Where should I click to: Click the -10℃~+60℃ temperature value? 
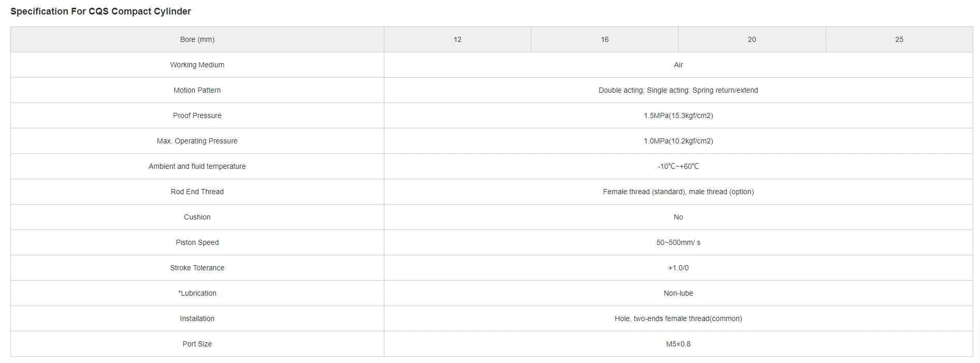[x=678, y=166]
